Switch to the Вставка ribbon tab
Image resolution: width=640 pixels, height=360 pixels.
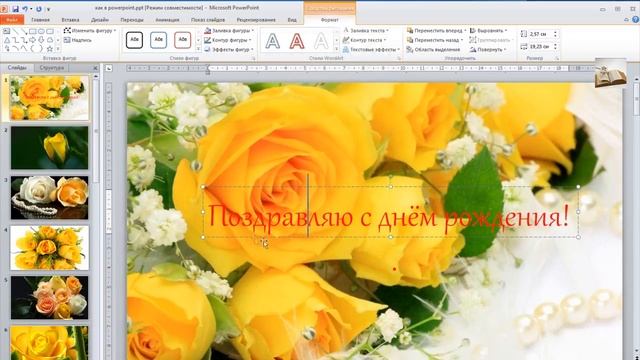click(70, 20)
